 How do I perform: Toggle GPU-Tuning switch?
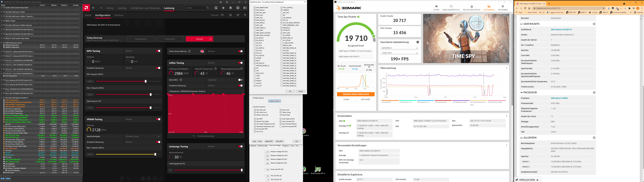click(158, 51)
